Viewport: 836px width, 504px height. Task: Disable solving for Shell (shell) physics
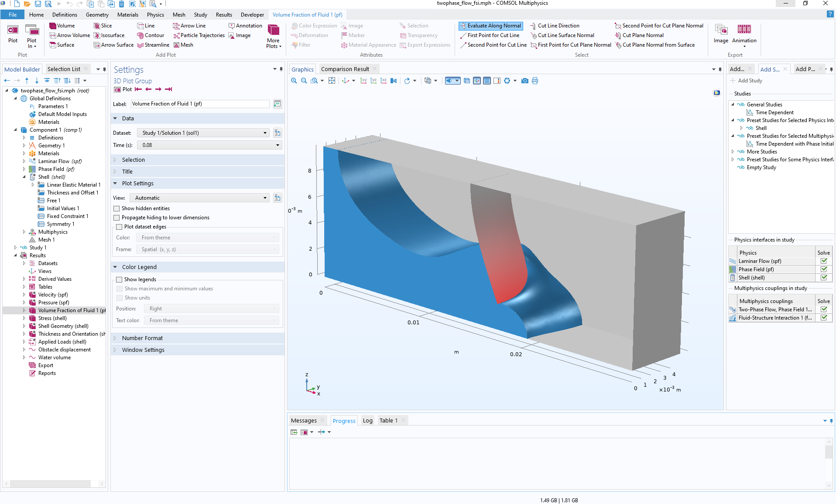point(824,277)
